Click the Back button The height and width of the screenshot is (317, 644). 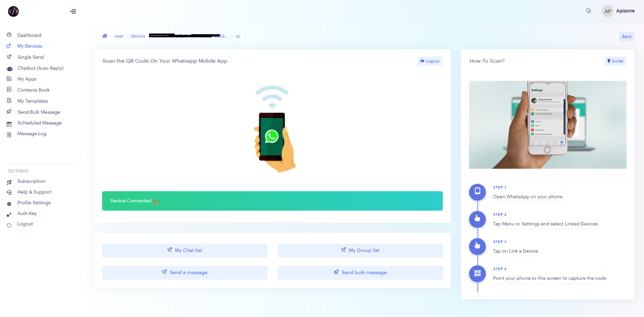[x=626, y=36]
